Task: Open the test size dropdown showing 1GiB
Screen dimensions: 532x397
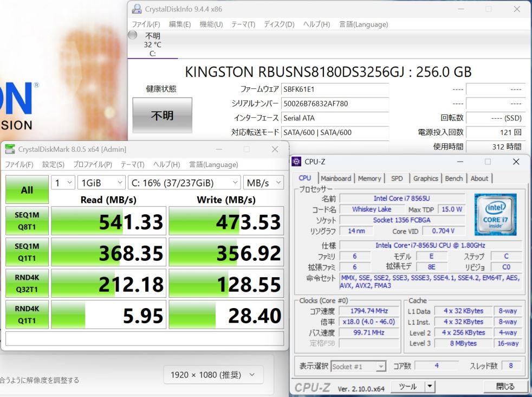Action: tap(101, 183)
